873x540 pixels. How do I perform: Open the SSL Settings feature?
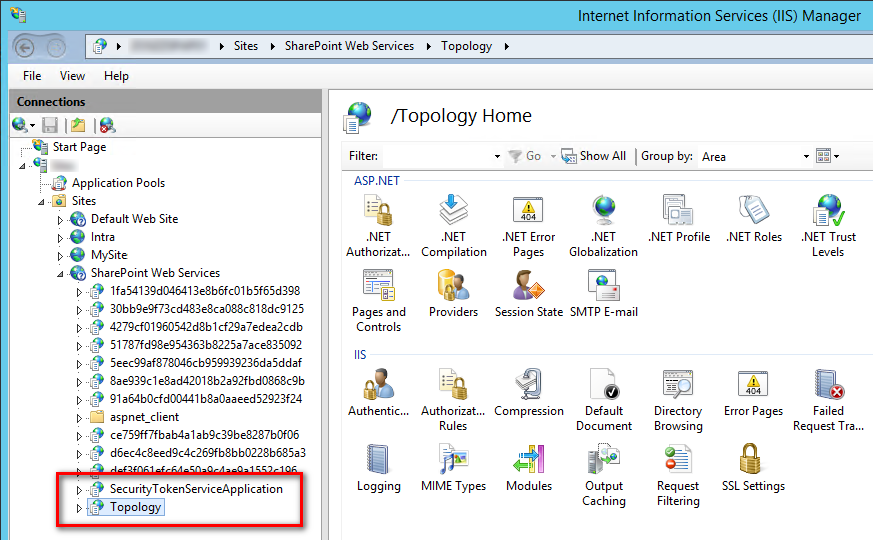752,461
